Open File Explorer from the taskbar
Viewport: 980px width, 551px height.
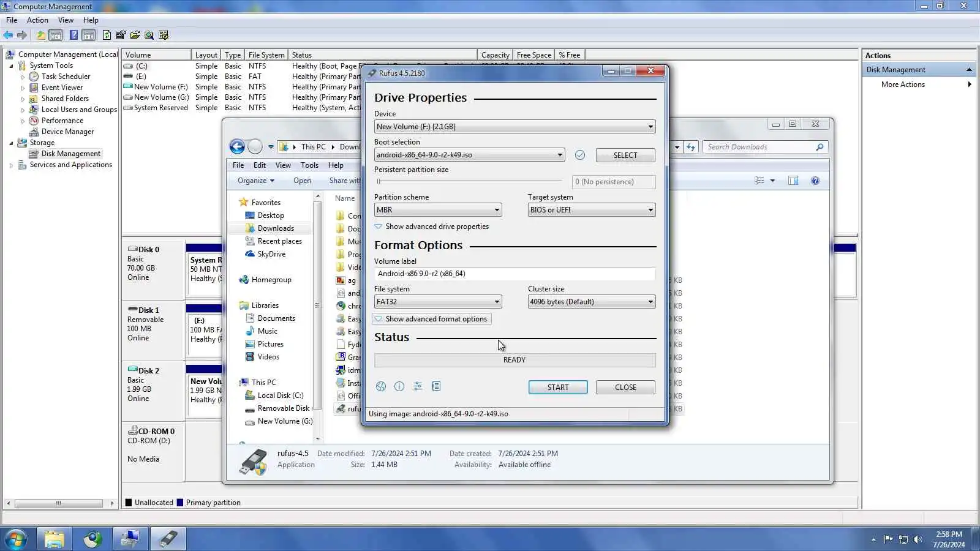coord(55,539)
